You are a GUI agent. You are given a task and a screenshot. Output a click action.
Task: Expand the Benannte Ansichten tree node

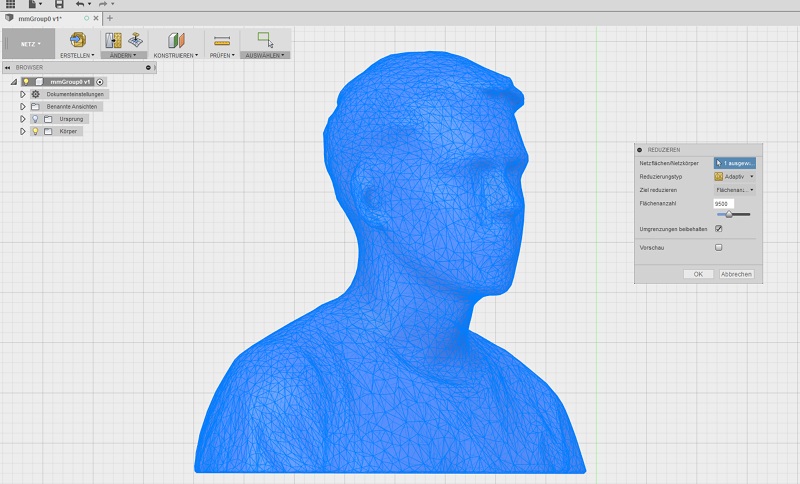pyautogui.click(x=22, y=106)
